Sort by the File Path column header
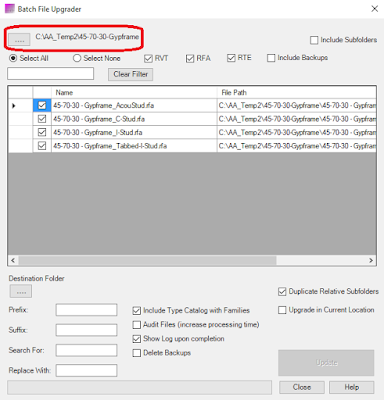The width and height of the screenshot is (384, 400). pyautogui.click(x=297, y=92)
